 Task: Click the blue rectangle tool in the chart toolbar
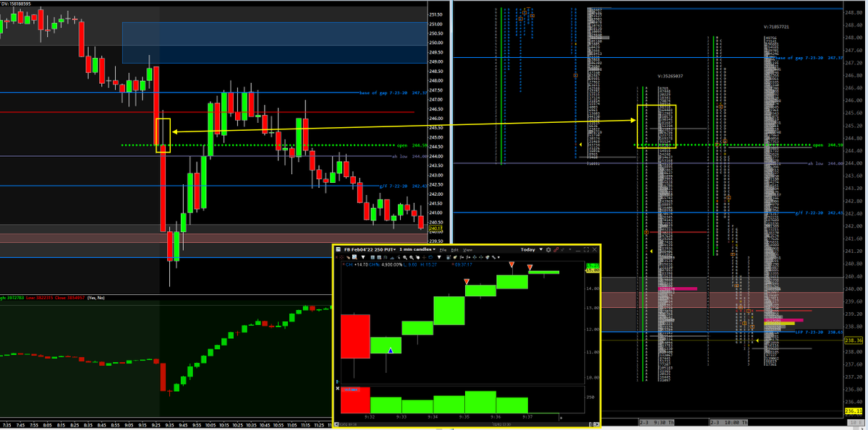click(430, 257)
